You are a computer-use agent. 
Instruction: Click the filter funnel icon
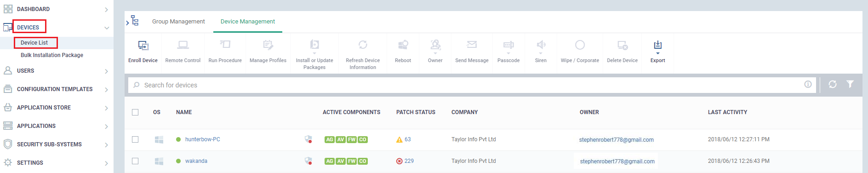tap(850, 84)
